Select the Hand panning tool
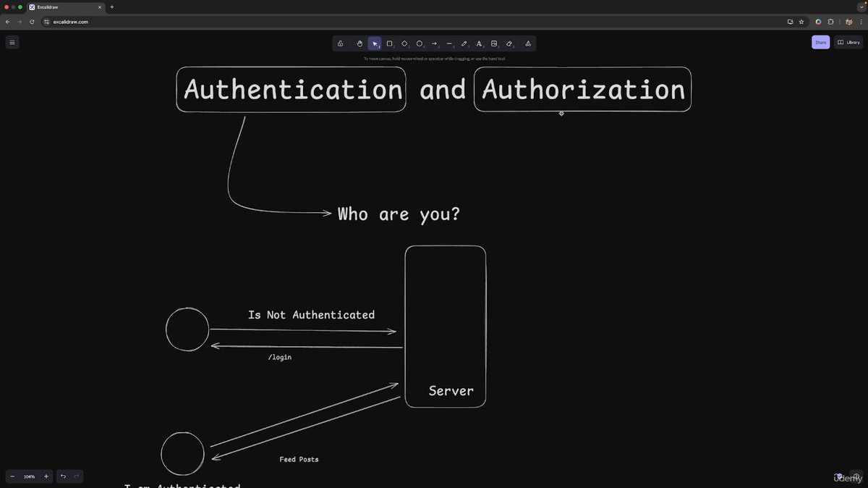This screenshot has height=488, width=868. 359,43
